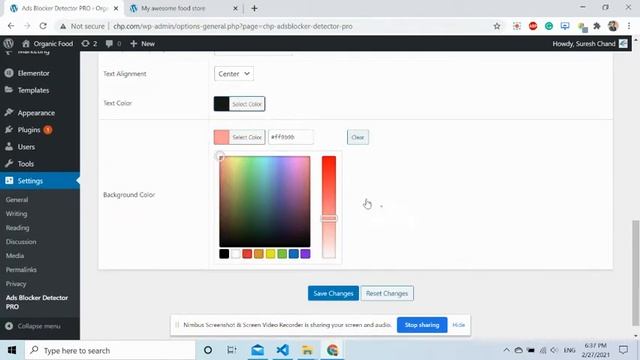Viewport: 640px width, 360px height.
Task: Visit the Organic Food site home
Action: [48, 43]
